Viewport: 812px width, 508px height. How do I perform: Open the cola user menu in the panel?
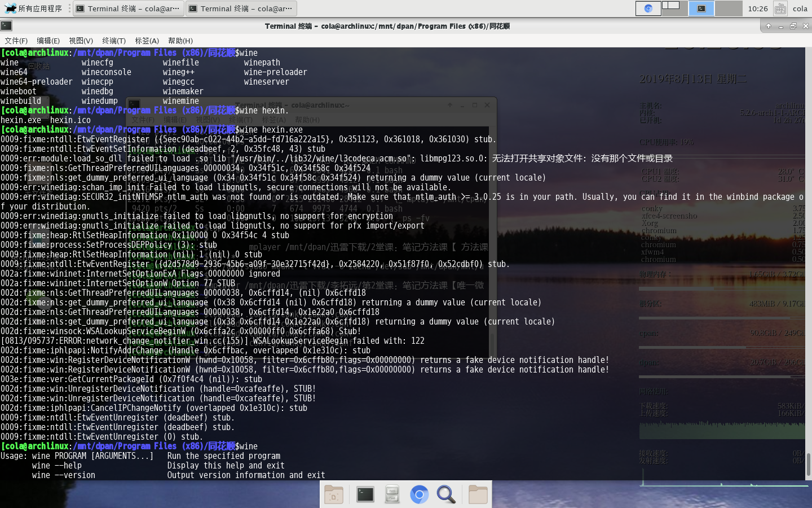tap(800, 8)
